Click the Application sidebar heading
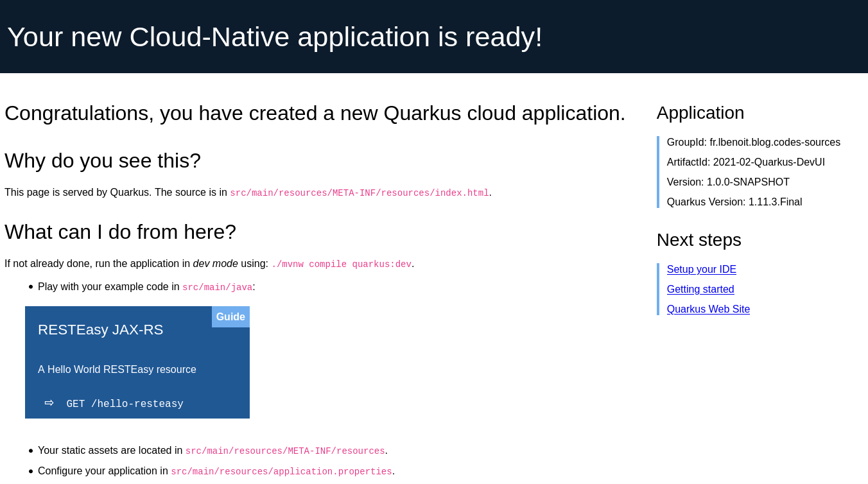The height and width of the screenshot is (484, 868). tap(700, 113)
